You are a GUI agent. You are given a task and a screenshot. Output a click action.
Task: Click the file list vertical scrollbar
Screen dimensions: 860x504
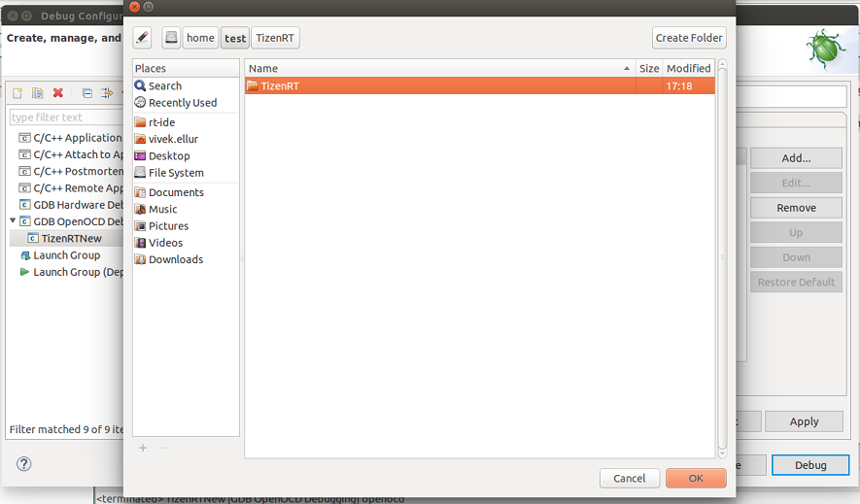click(722, 257)
